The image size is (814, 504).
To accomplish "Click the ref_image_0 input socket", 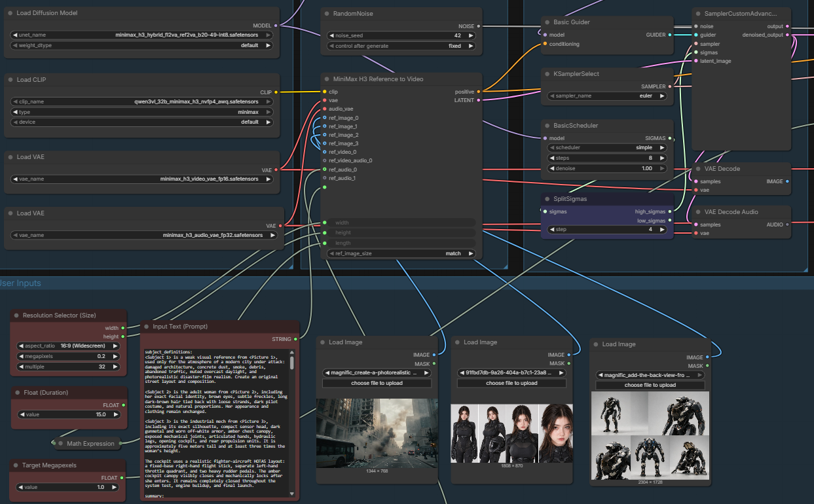I will coord(324,118).
